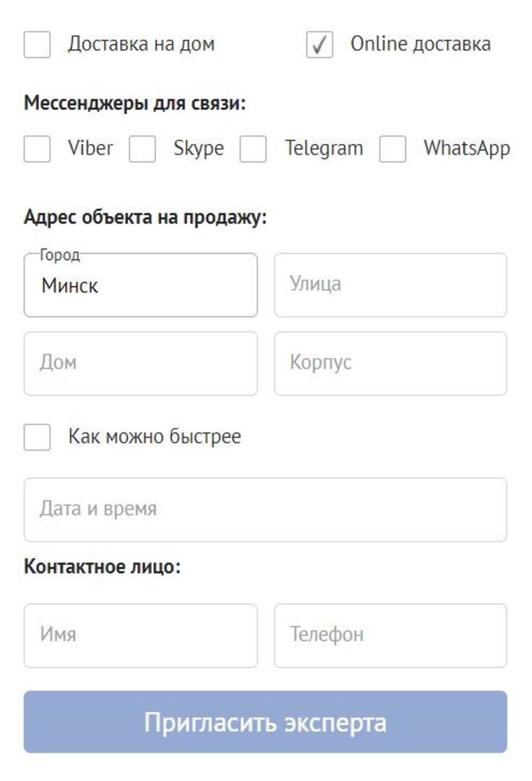Check the 'Доставка на дом' checkbox

click(37, 45)
